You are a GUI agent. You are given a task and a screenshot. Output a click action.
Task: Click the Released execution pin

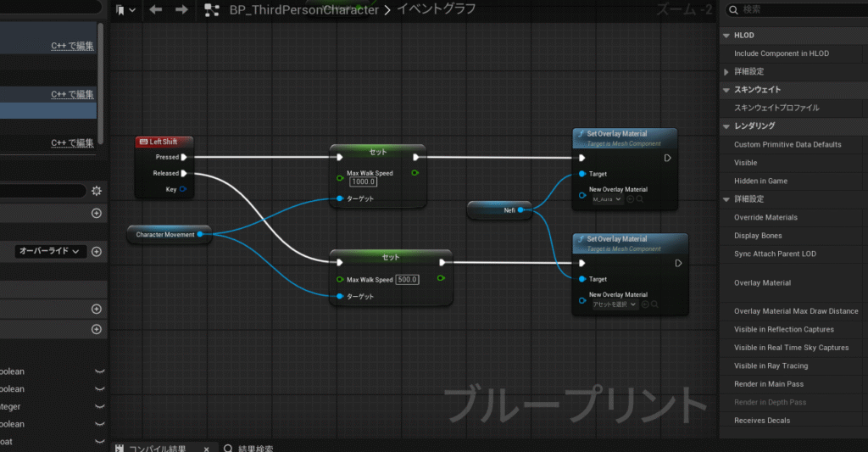coord(184,173)
